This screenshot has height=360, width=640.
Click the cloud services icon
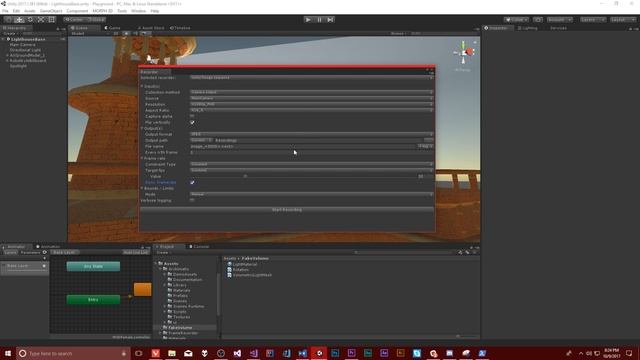[x=538, y=20]
